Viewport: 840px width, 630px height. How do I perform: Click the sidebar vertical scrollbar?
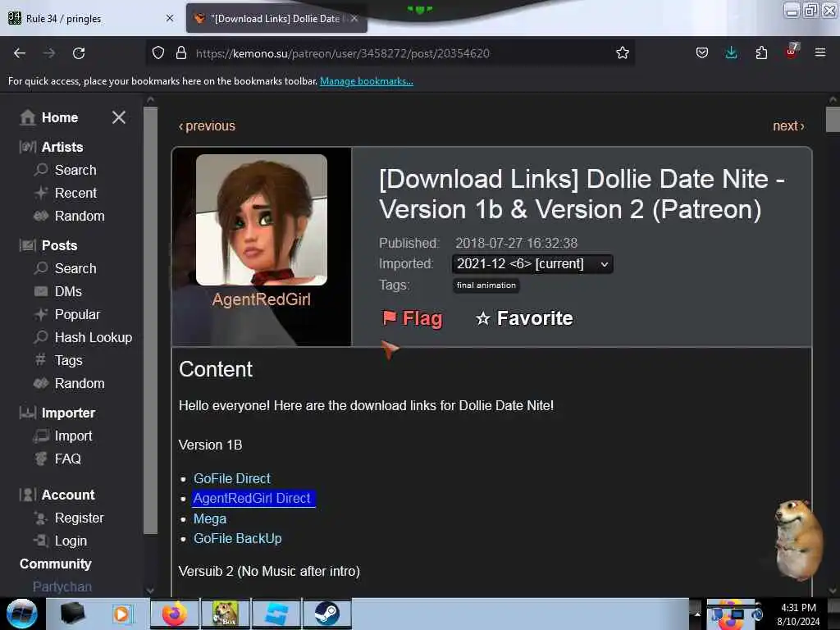(x=151, y=321)
